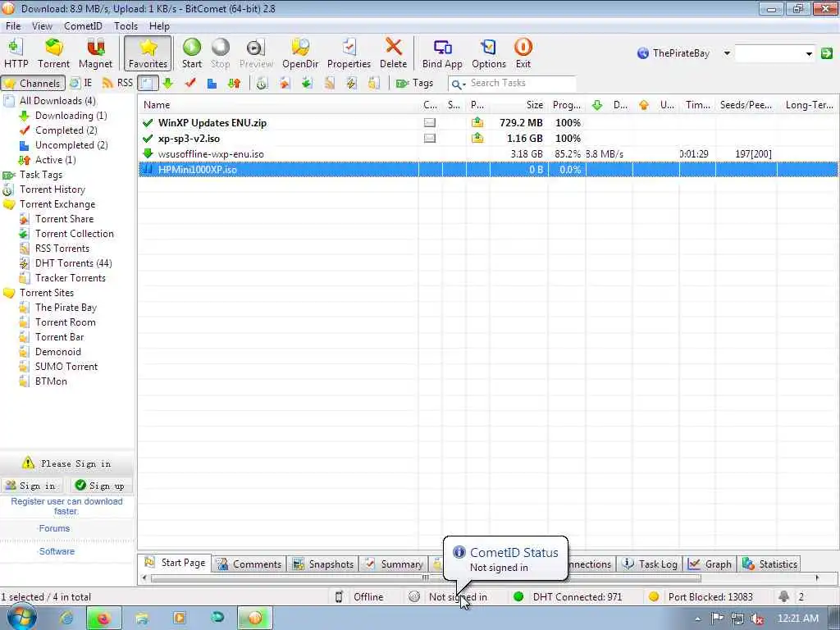Stop the selected download
This screenshot has width=840, height=630.
pos(220,53)
